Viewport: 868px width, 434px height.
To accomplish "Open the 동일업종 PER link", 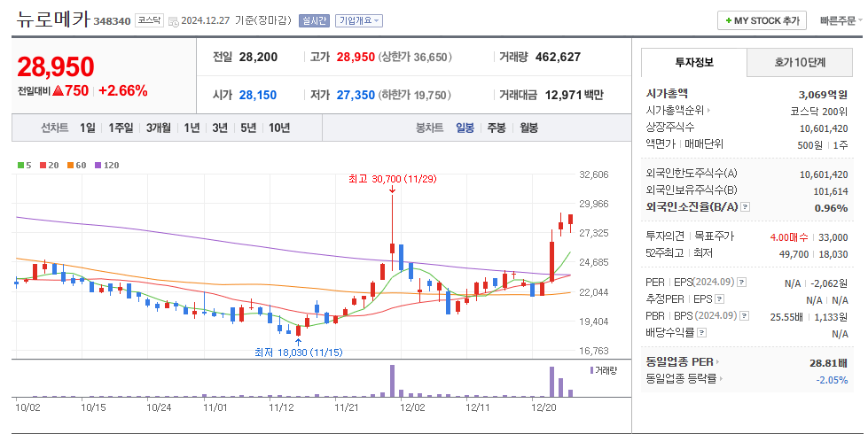I will pyautogui.click(x=682, y=362).
